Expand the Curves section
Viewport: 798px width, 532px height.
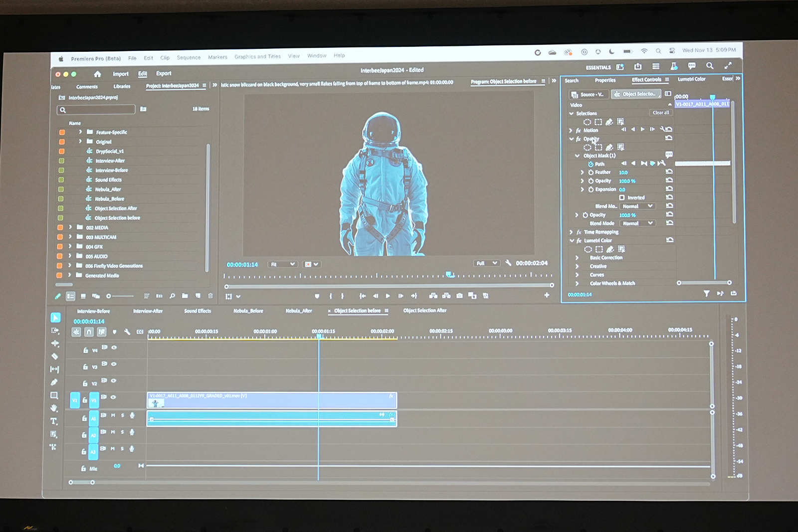577,275
